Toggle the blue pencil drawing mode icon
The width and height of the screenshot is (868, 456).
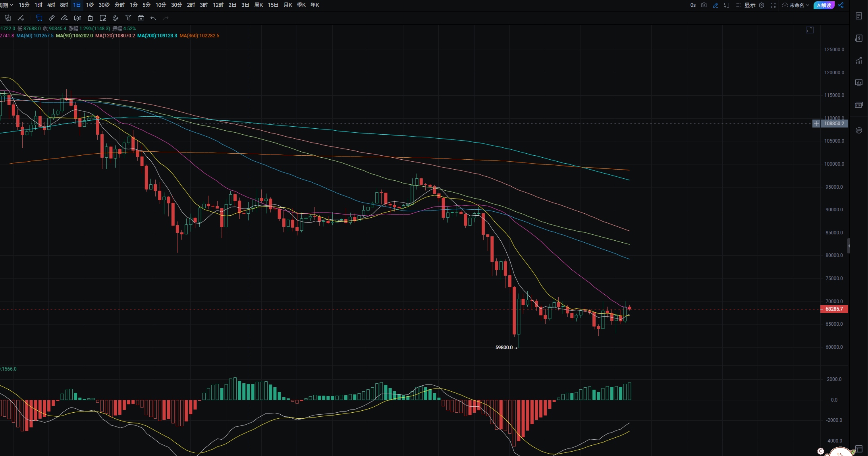click(x=715, y=5)
